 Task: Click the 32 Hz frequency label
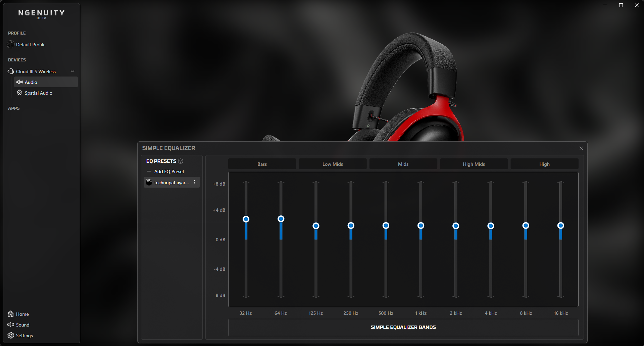coord(246,313)
